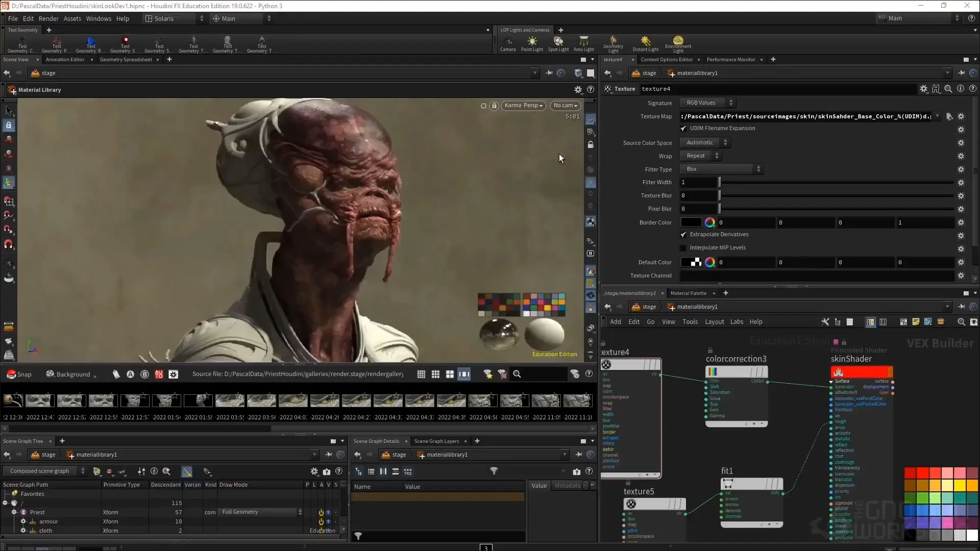
Task: Open the Composed scene graph dropdown
Action: (45, 471)
